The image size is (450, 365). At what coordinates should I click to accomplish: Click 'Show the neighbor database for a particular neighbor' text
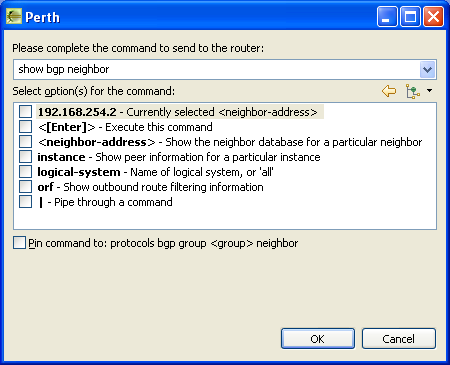click(294, 142)
